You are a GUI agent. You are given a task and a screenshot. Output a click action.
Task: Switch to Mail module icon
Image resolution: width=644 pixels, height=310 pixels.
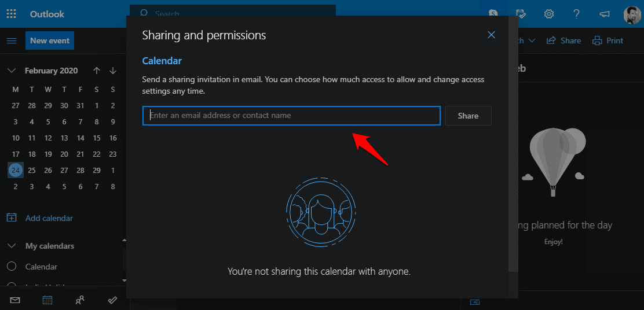tap(15, 300)
